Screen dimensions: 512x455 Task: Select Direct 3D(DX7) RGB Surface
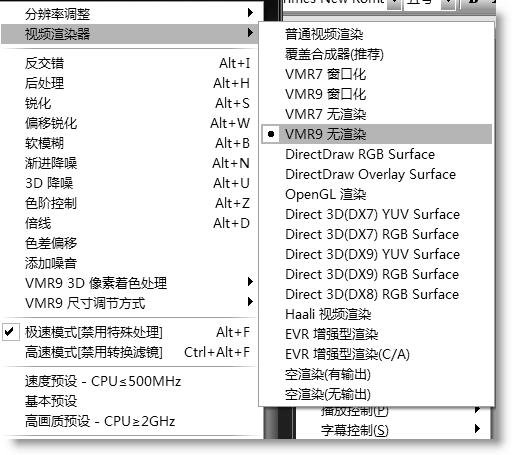[377, 234]
